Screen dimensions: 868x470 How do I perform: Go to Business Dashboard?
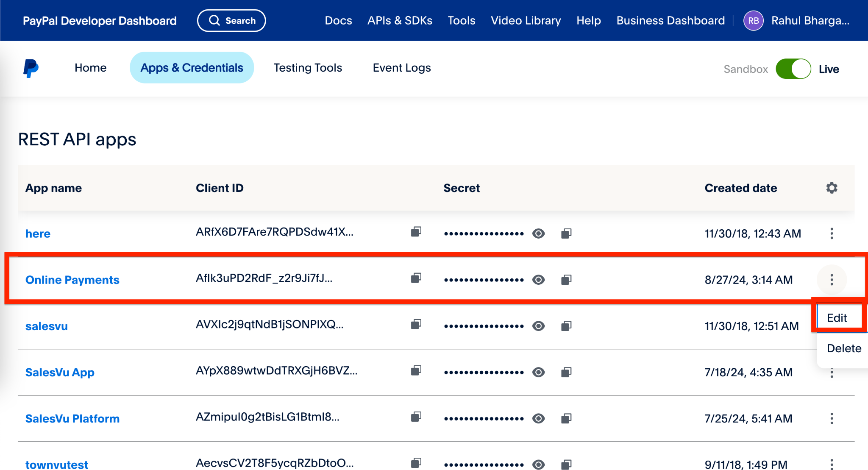(x=670, y=21)
